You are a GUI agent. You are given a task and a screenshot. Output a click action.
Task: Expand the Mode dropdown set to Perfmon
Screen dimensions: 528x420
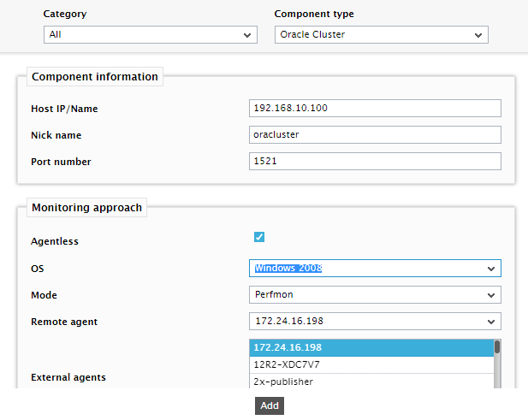click(x=375, y=295)
